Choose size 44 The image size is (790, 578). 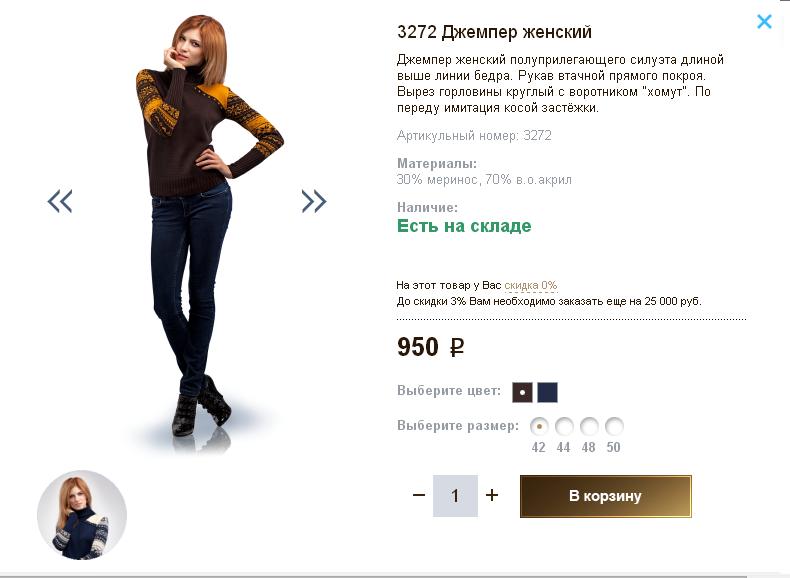[x=564, y=426]
